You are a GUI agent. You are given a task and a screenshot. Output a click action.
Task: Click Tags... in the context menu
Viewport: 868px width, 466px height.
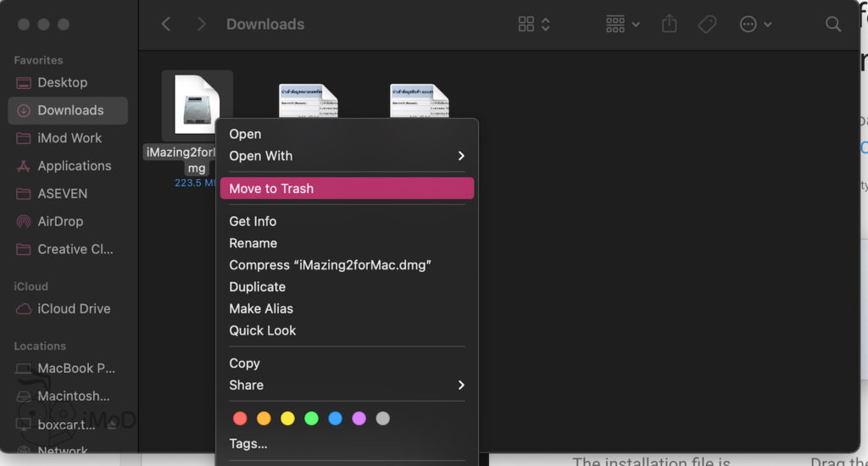tap(248, 443)
